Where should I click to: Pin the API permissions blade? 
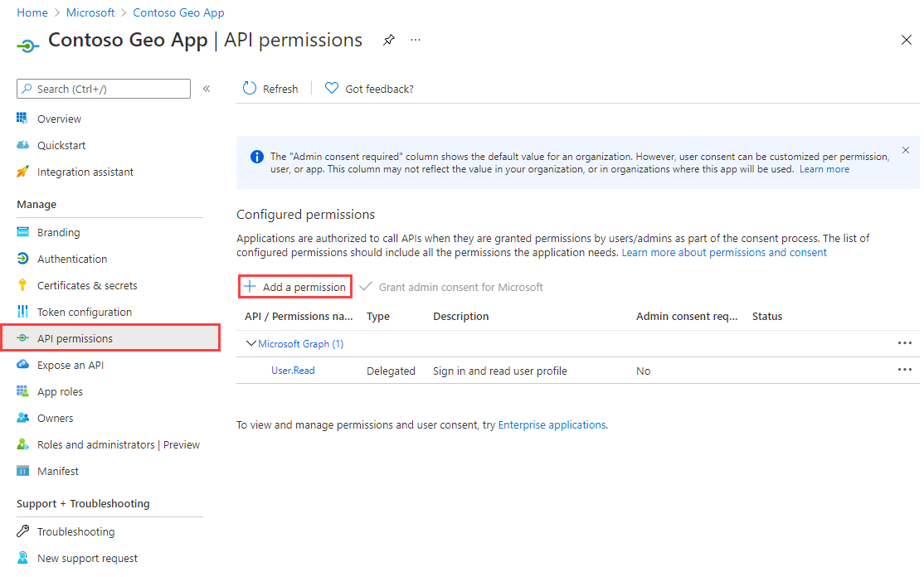click(389, 39)
